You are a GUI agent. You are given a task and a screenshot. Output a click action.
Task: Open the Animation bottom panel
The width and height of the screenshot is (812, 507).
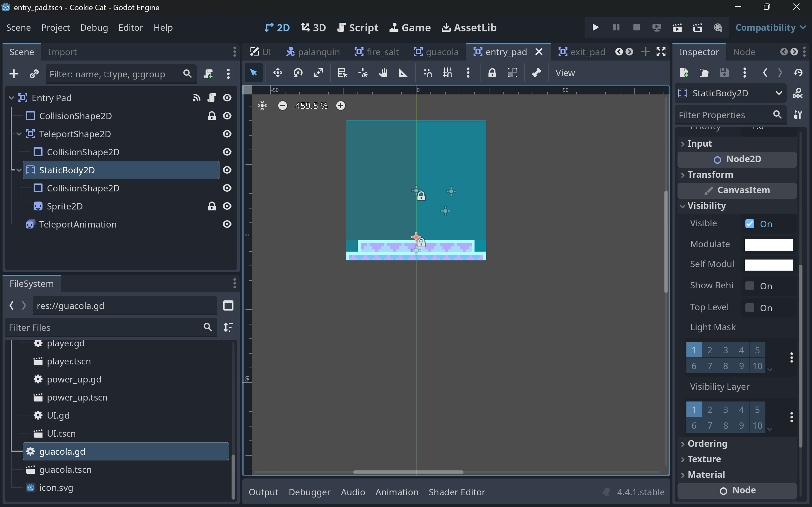click(x=396, y=492)
